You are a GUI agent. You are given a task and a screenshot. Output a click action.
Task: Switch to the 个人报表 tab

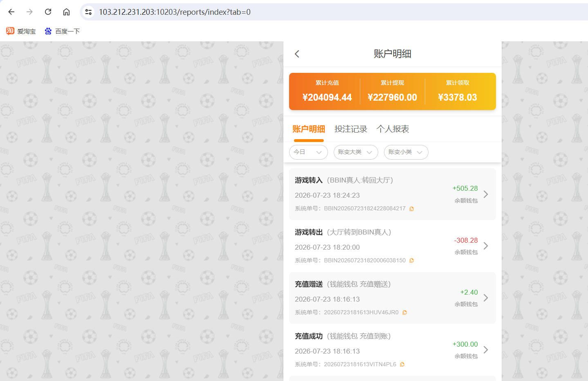pyautogui.click(x=393, y=129)
